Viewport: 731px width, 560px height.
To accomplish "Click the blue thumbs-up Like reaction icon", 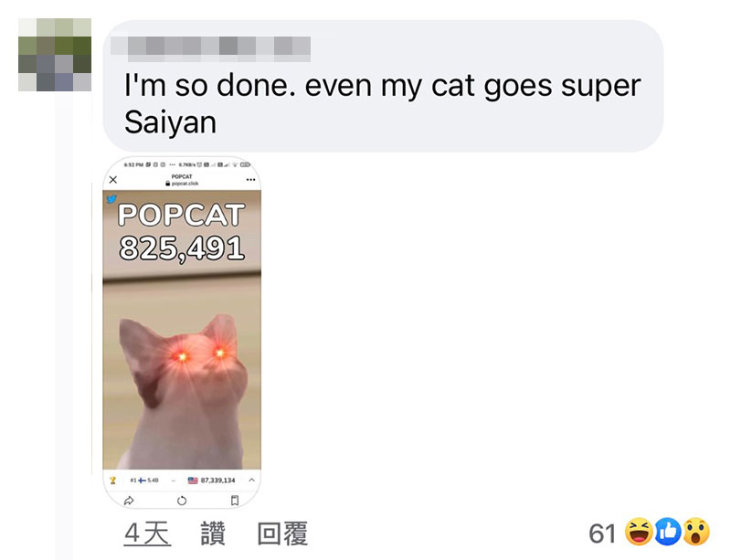I will [x=668, y=532].
